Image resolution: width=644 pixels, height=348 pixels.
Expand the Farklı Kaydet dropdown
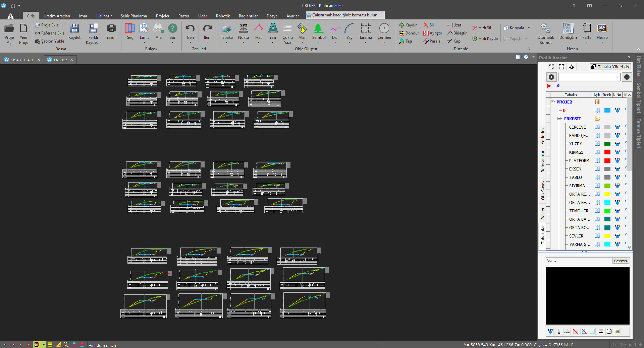[x=93, y=43]
